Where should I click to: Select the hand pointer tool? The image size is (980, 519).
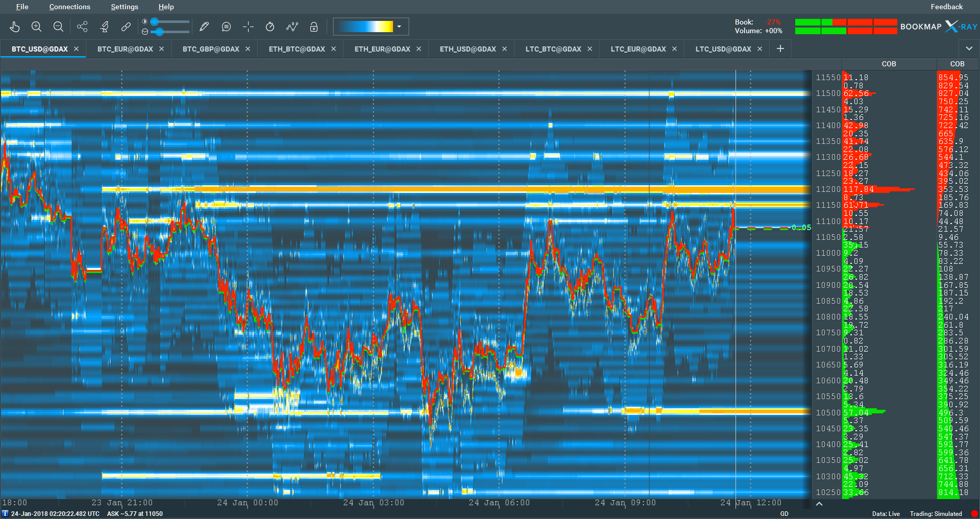14,27
